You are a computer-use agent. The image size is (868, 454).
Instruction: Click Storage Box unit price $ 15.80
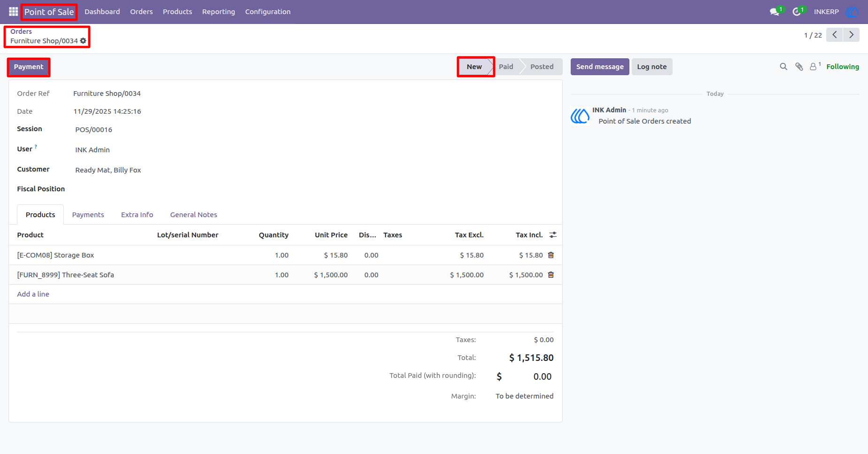336,255
